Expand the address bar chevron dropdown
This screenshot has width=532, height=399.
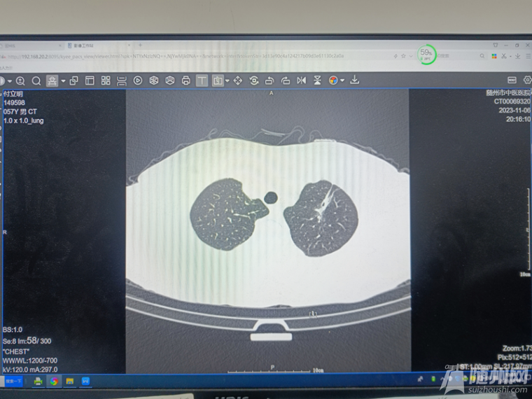tap(411, 56)
